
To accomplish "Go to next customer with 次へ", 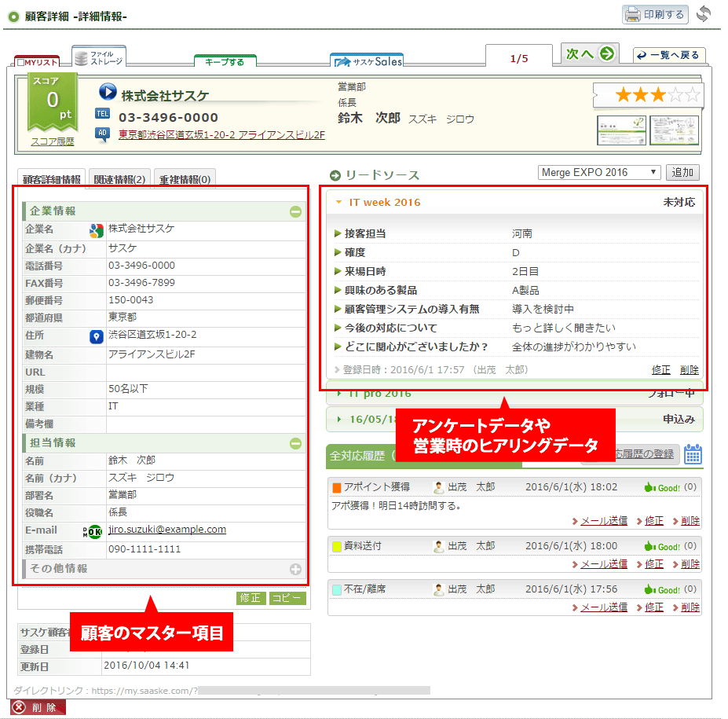I will pos(590,54).
